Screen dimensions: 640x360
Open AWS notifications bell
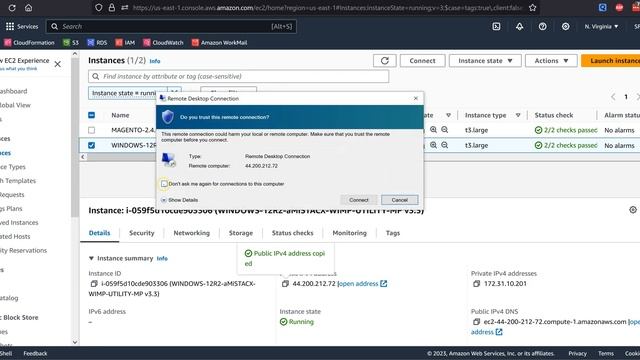pyautogui.click(x=519, y=26)
